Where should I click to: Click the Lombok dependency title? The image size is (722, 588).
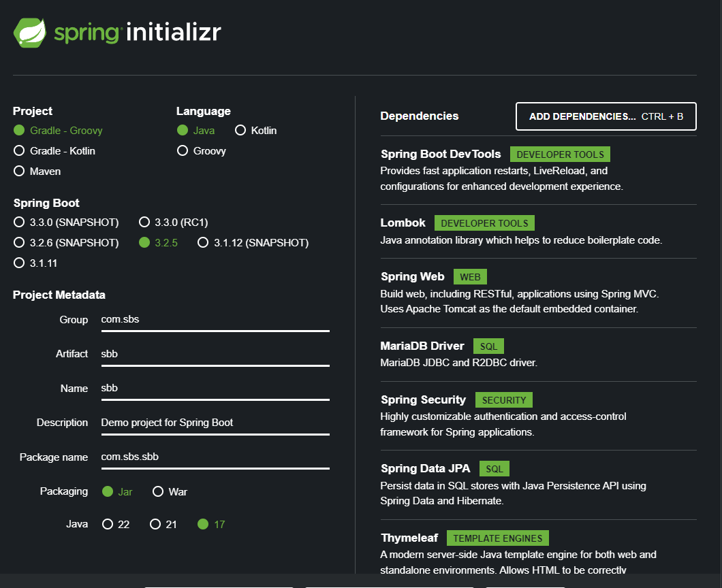coord(403,223)
